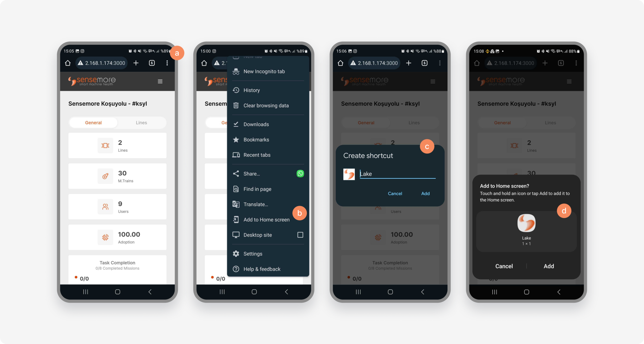The height and width of the screenshot is (344, 644).
Task: Click History in the browser menu
Action: (251, 90)
